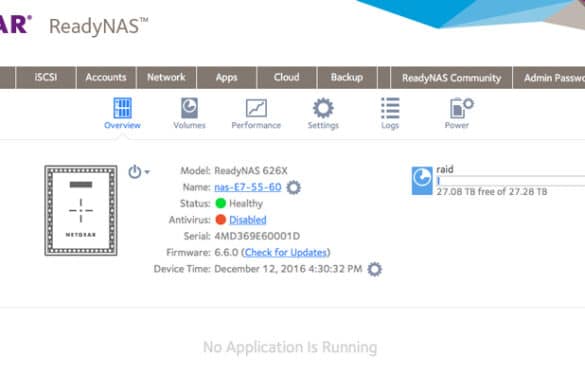Click the green Healthy status indicator
The width and height of the screenshot is (585, 390).
(x=221, y=203)
